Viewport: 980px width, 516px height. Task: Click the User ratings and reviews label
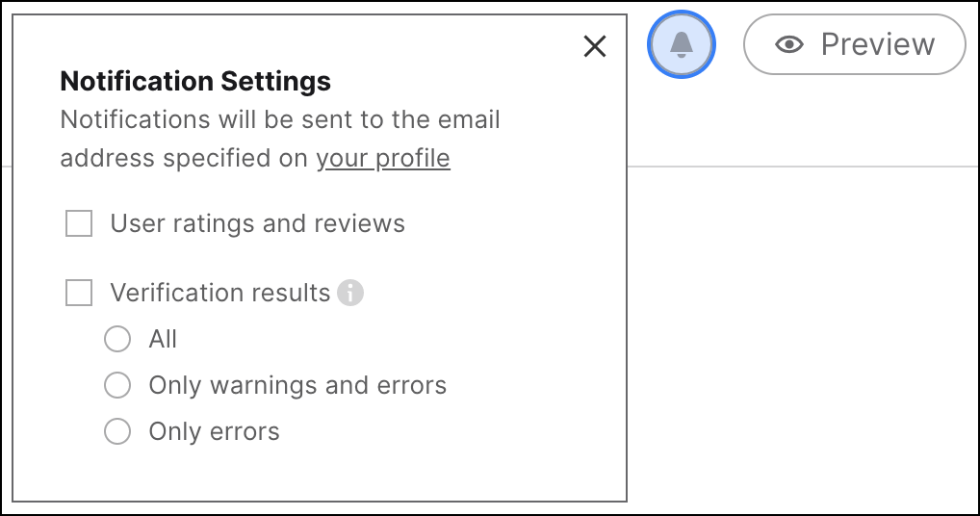pyautogui.click(x=257, y=223)
